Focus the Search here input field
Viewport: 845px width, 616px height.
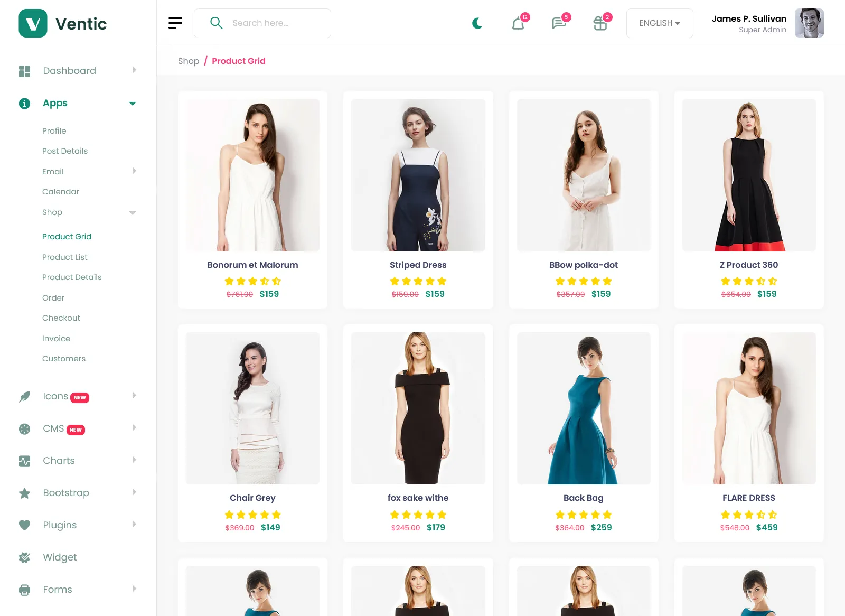[262, 23]
